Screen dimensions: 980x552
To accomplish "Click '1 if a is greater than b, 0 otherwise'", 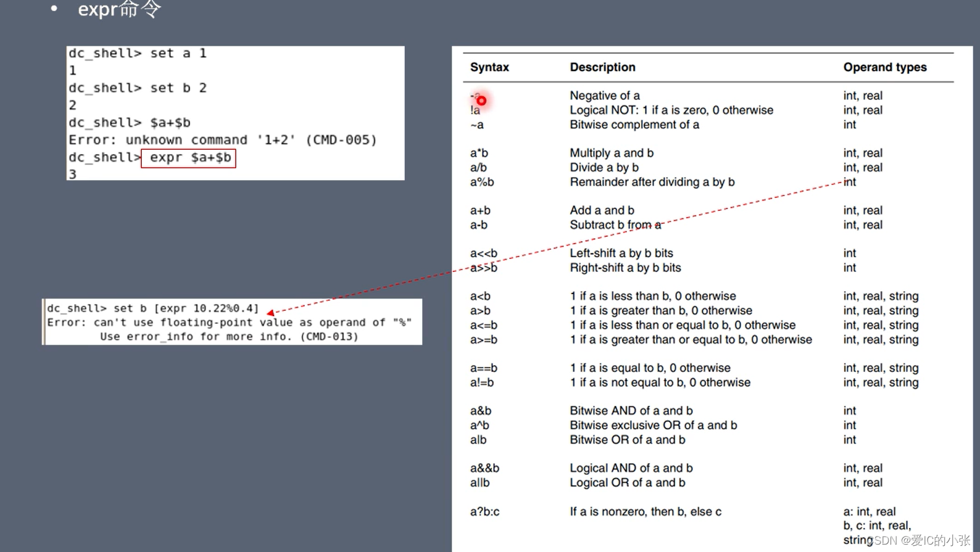I will [x=661, y=311].
